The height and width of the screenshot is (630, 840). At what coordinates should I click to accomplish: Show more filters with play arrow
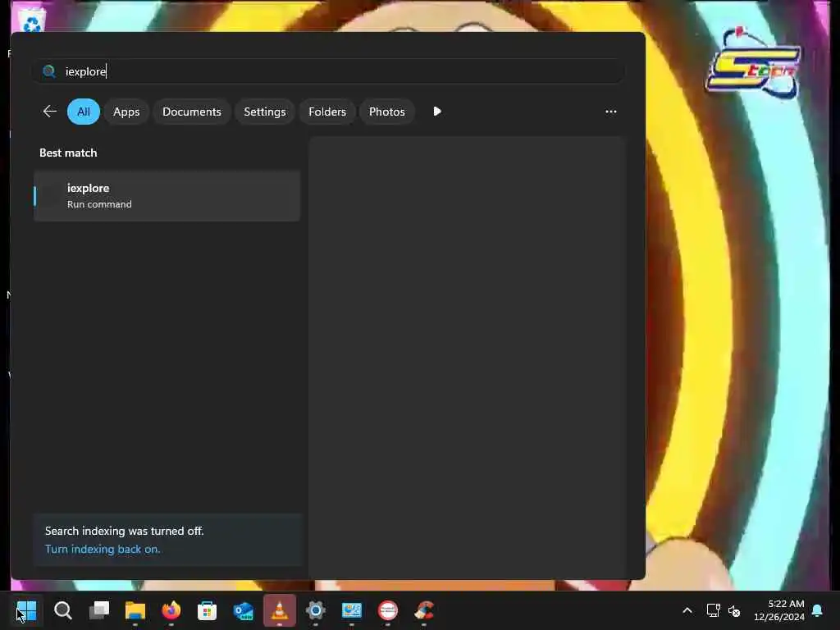437,112
